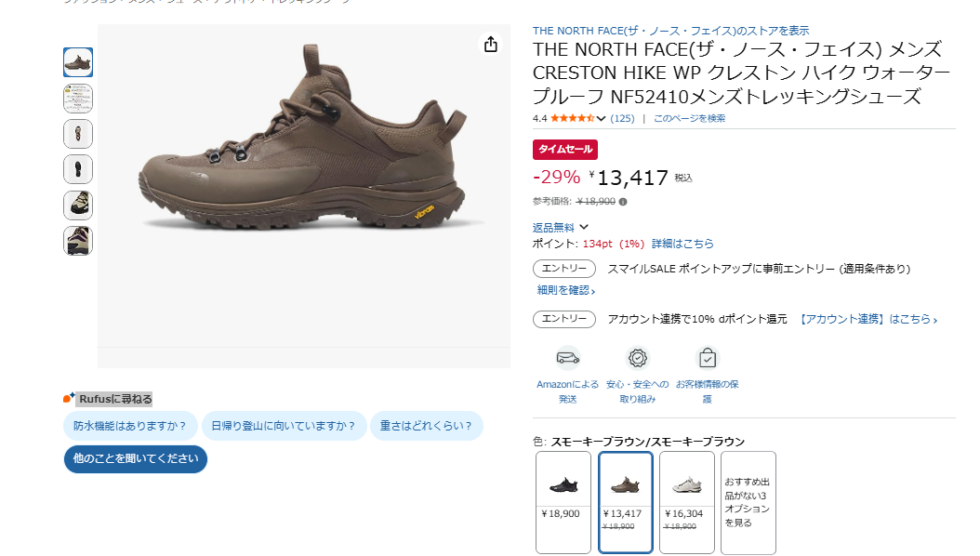Open the 125 reviews link
The height and width of the screenshot is (556, 980).
tap(622, 118)
